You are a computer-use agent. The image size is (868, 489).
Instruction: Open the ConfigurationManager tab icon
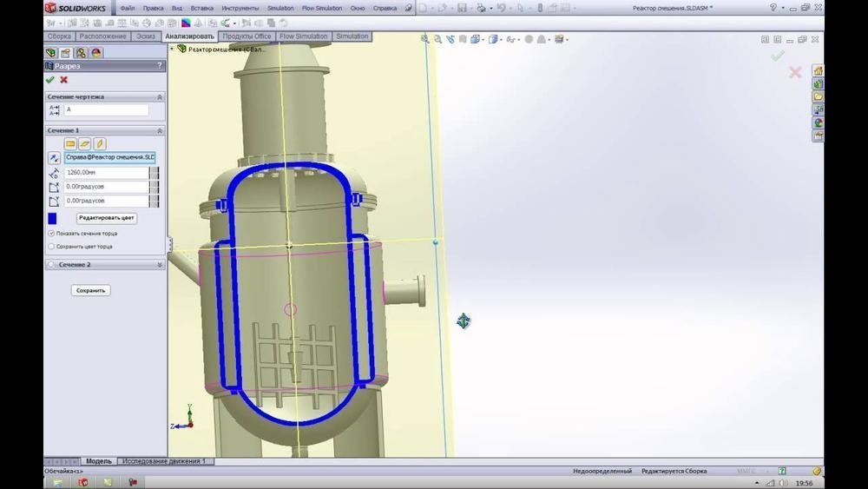pos(81,53)
